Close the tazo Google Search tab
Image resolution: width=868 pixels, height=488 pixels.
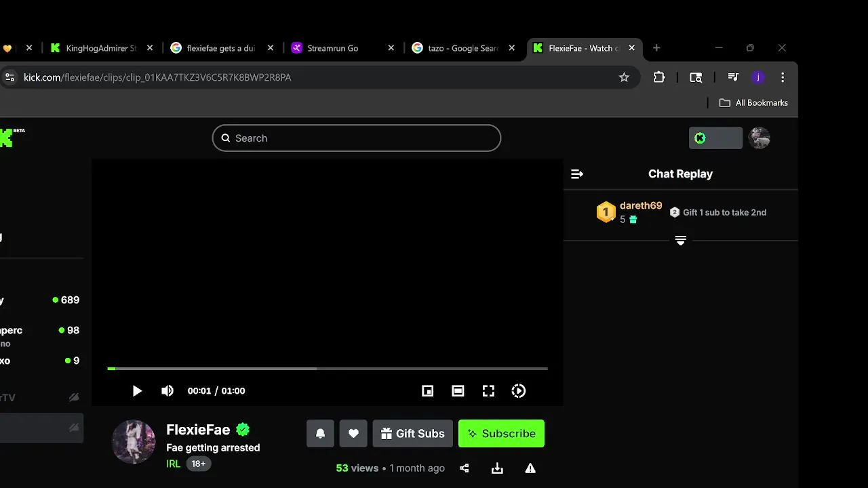tap(512, 48)
